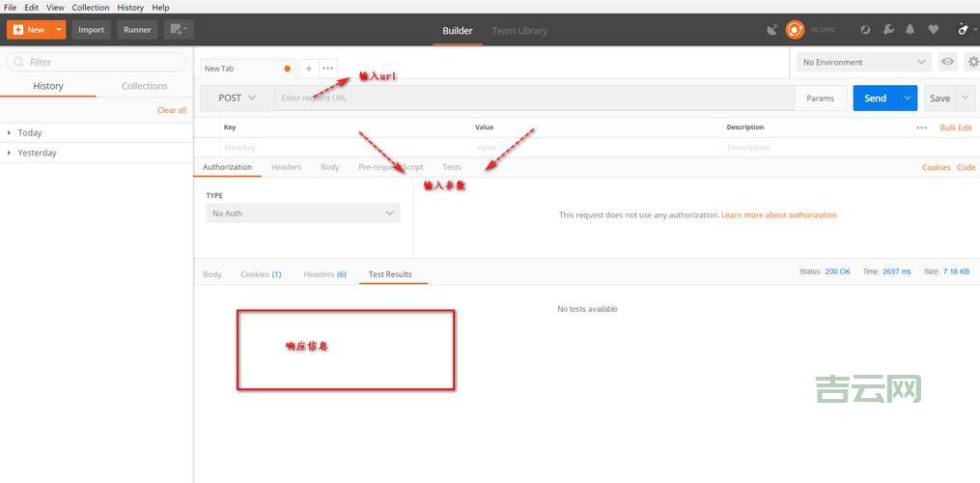The width and height of the screenshot is (980, 483).
Task: Open environment quick look eye icon
Action: 948,62
